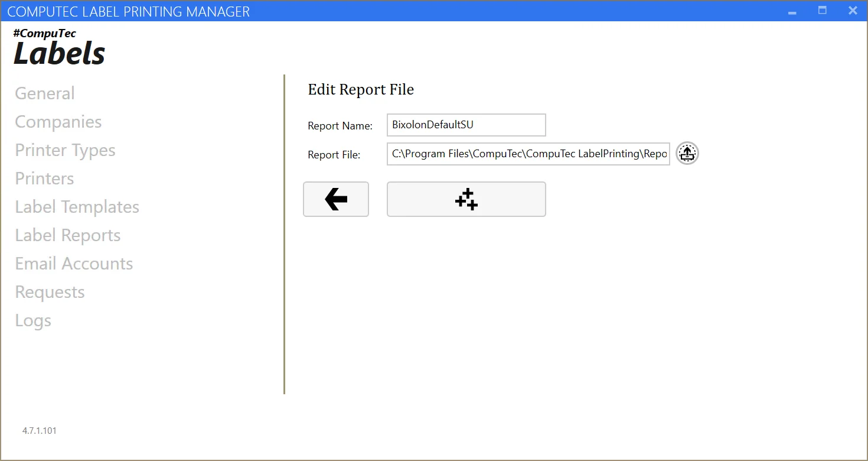Navigate to Email Accounts

pos(74,263)
